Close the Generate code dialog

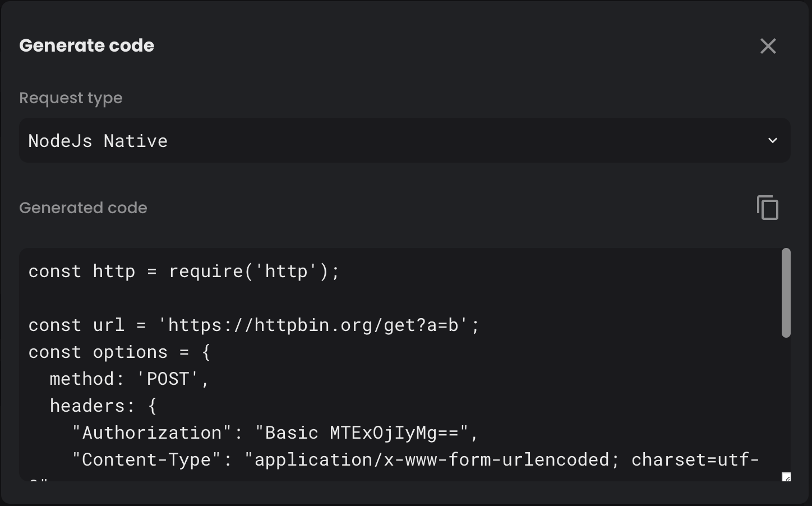click(x=768, y=46)
